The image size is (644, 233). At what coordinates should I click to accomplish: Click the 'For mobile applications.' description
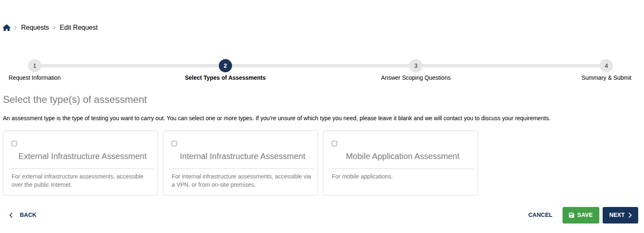[x=362, y=176]
